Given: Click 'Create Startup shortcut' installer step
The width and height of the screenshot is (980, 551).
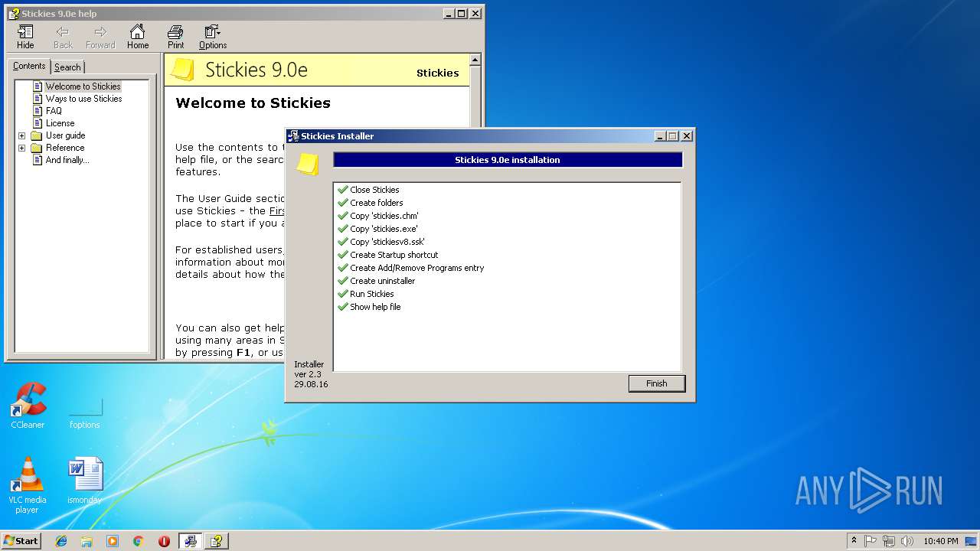Looking at the screenshot, I should point(394,255).
